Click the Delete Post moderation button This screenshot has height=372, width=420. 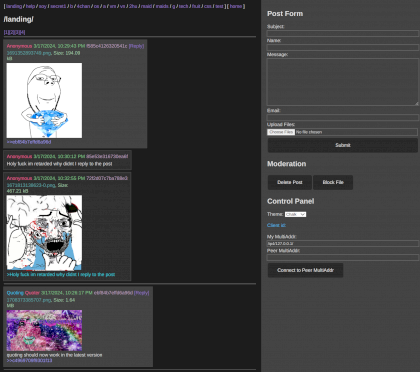pos(290,182)
